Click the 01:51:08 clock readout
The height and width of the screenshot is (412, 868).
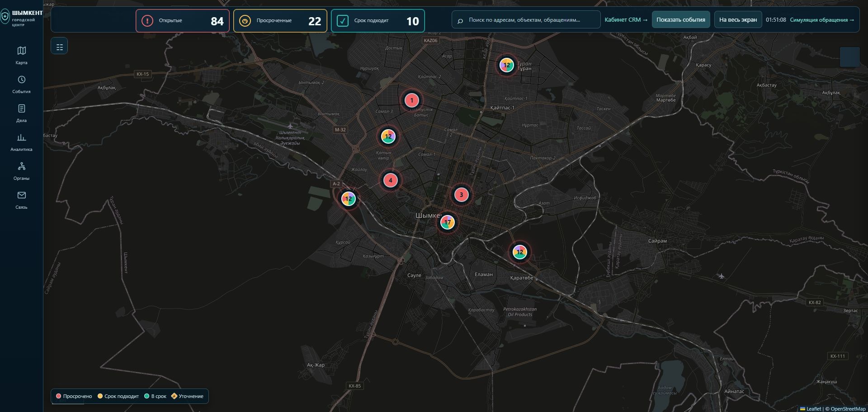coord(776,20)
